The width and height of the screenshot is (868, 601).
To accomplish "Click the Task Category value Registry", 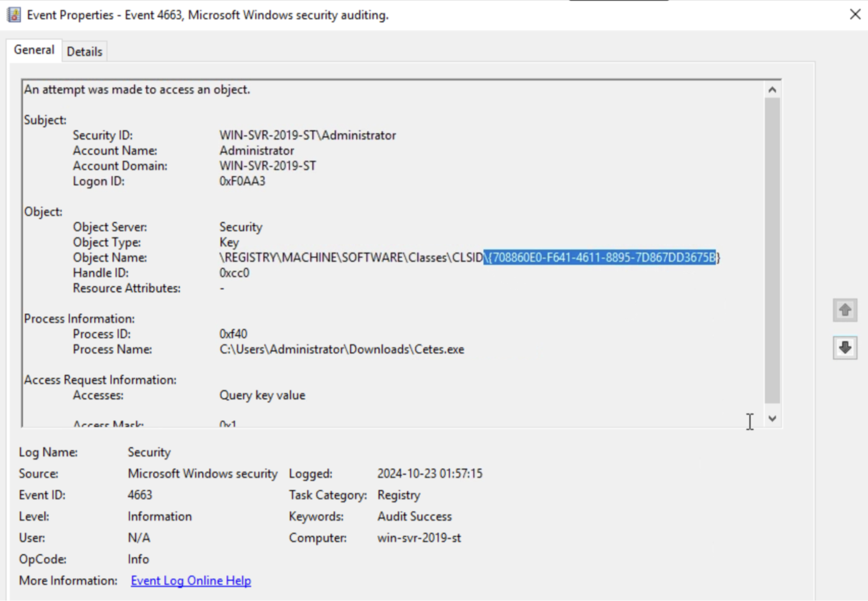I will pos(399,495).
